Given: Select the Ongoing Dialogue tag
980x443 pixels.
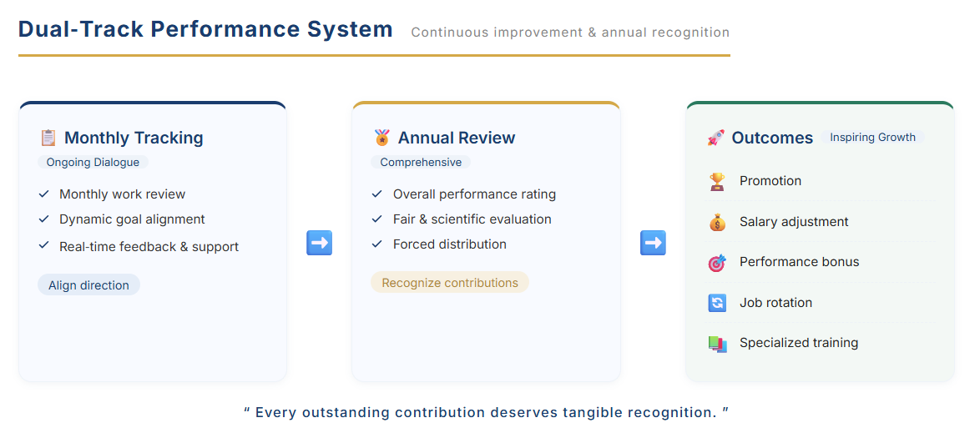Looking at the screenshot, I should 93,163.
